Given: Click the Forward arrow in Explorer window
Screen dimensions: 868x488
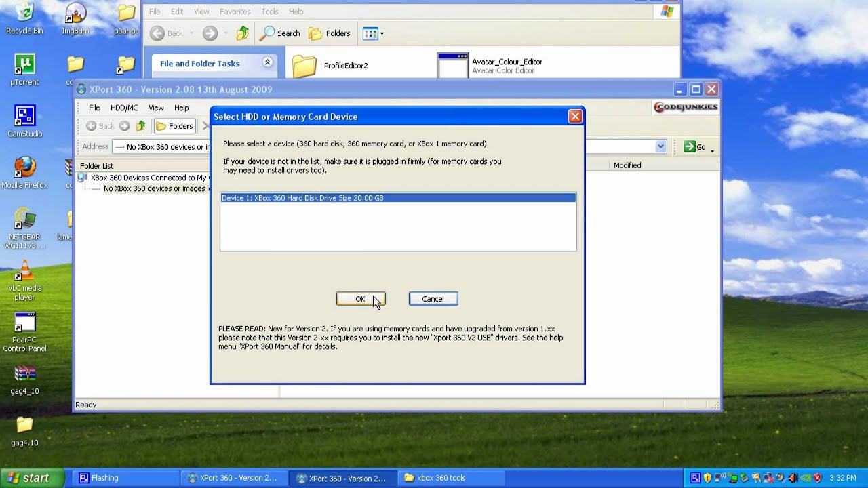Looking at the screenshot, I should tap(210, 33).
